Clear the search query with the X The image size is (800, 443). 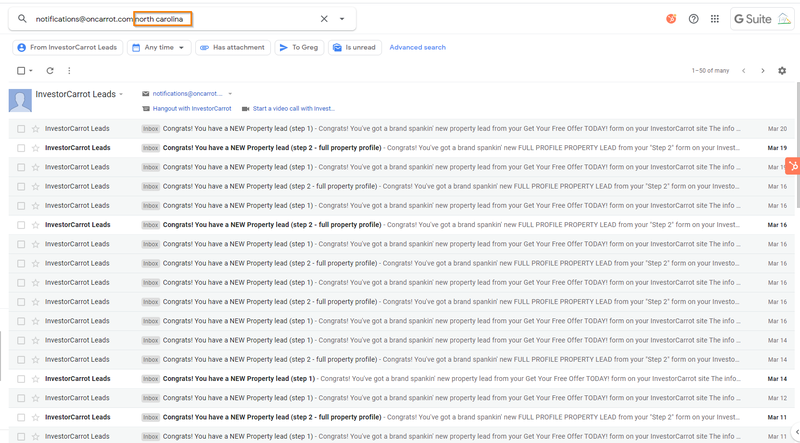click(324, 19)
